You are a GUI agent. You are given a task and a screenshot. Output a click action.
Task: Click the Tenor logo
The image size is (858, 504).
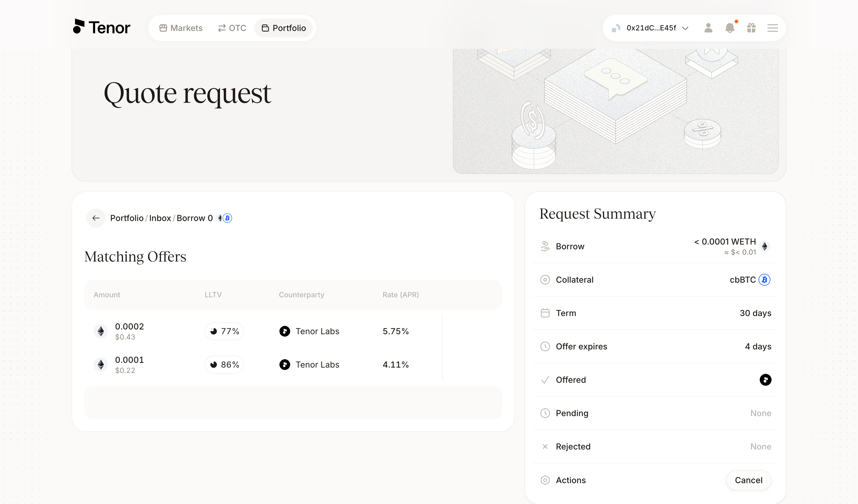[102, 27]
